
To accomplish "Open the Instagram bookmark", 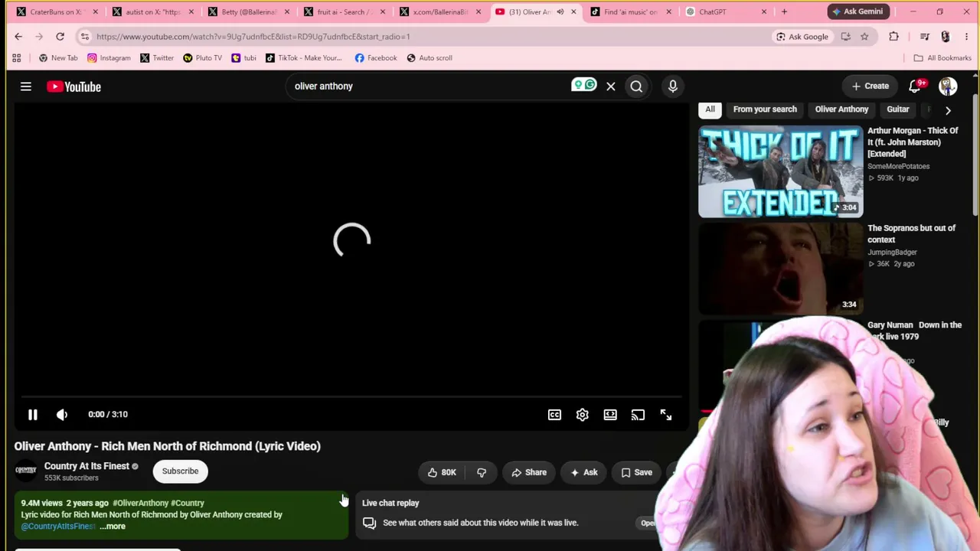I will [x=109, y=58].
